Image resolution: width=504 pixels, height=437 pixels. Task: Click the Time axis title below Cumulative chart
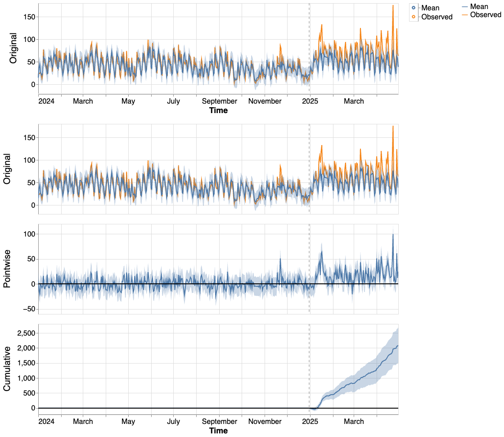click(218, 431)
